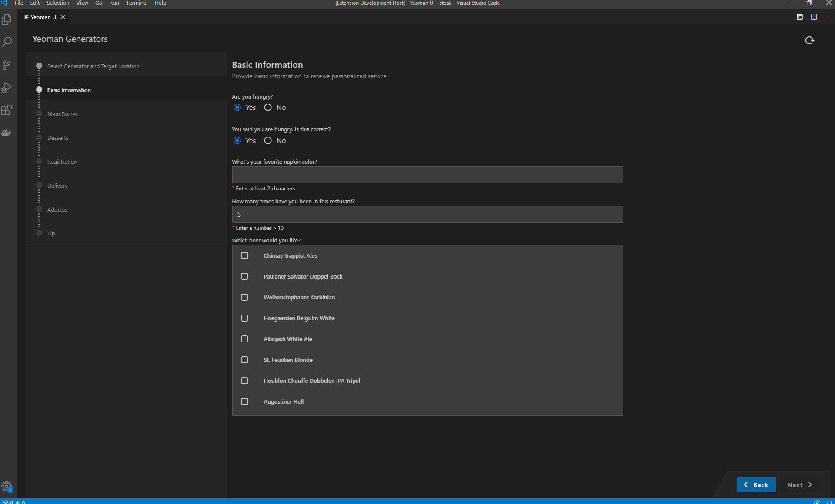The height and width of the screenshot is (504, 835).
Task: Open the Manage gear icon
Action: coord(7,486)
